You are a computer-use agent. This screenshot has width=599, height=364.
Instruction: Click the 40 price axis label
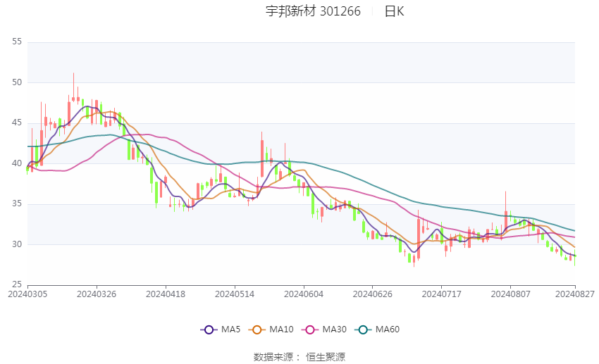point(17,163)
